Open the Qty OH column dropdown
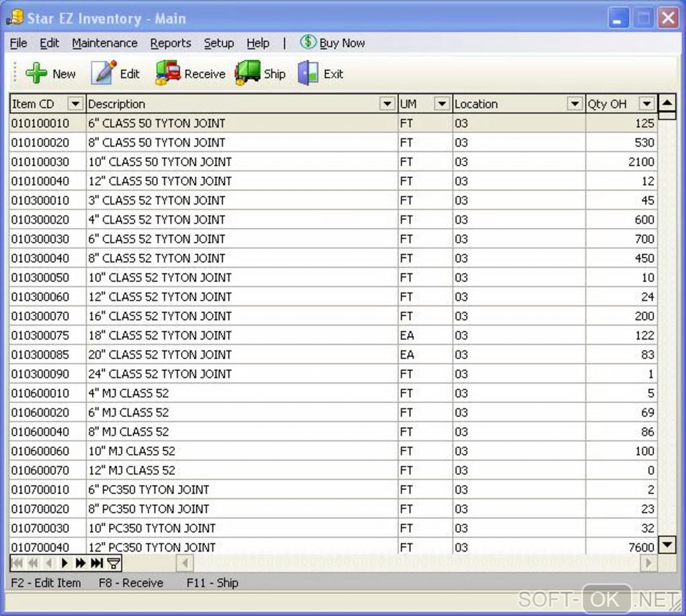The width and height of the screenshot is (686, 616). pos(646,104)
